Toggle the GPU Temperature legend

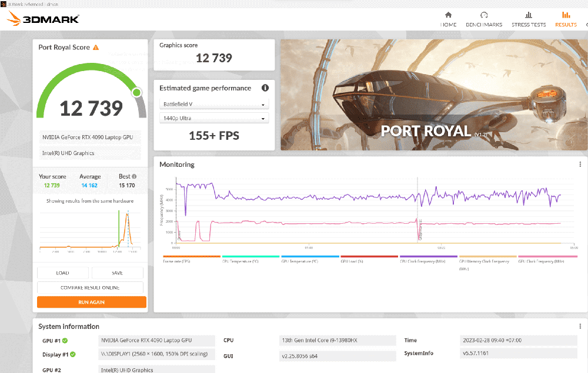[x=310, y=259]
